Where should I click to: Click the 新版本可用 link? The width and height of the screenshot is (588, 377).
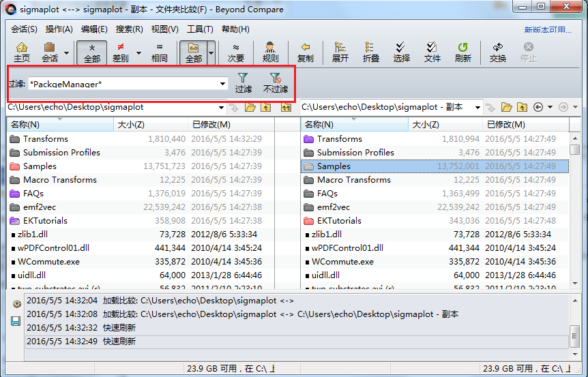click(x=548, y=30)
